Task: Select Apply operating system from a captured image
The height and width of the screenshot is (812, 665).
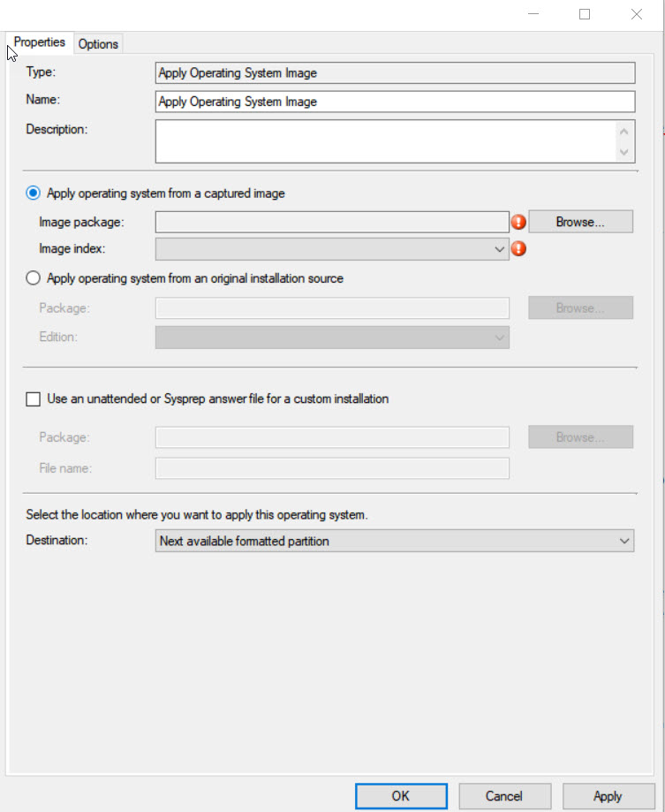Action: 34,194
